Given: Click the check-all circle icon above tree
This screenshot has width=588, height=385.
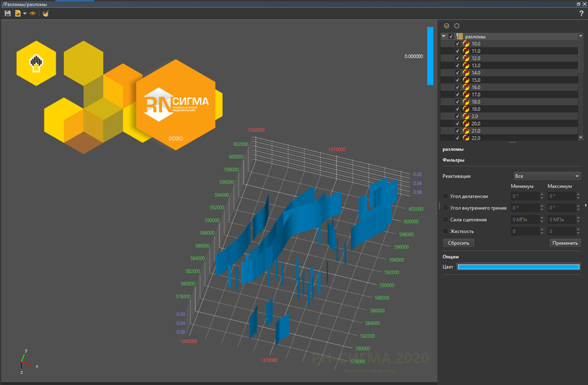Looking at the screenshot, I should [x=447, y=25].
